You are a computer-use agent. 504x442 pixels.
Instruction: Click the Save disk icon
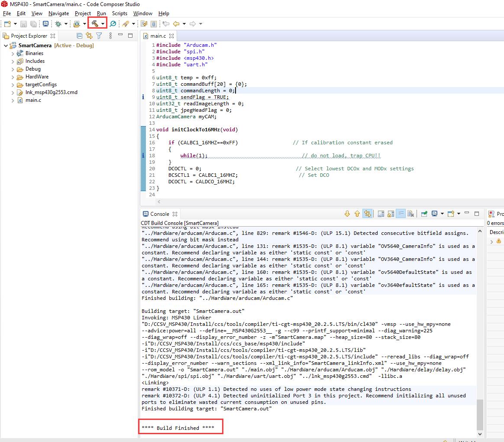23,24
